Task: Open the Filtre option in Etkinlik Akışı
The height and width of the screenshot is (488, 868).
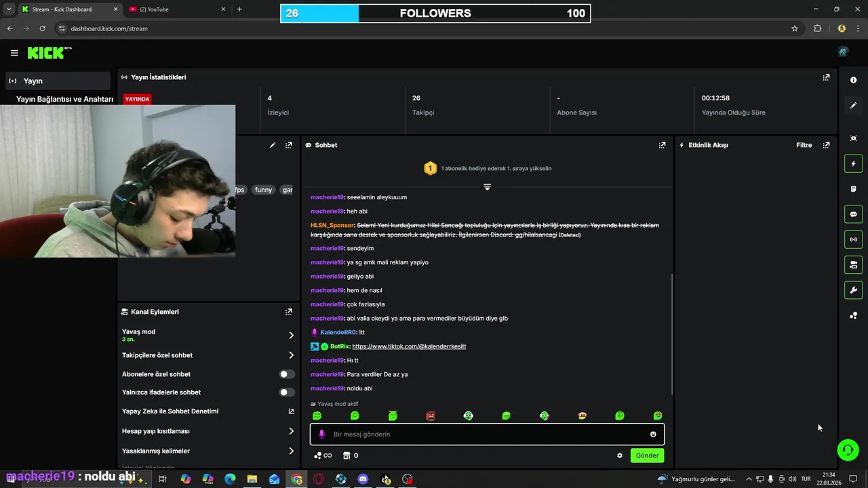Action: [804, 145]
